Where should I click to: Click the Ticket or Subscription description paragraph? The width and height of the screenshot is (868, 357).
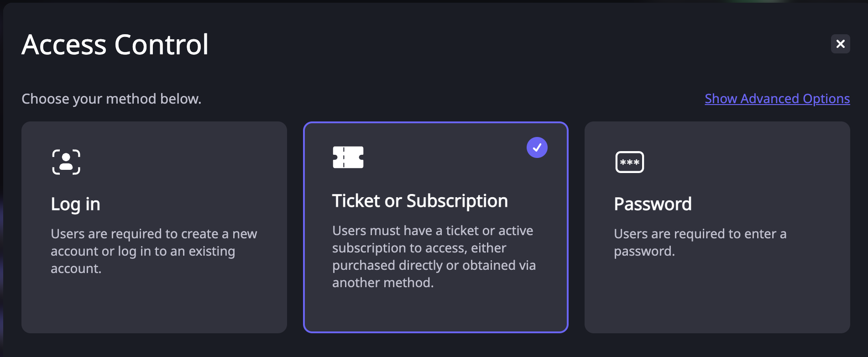tap(434, 257)
